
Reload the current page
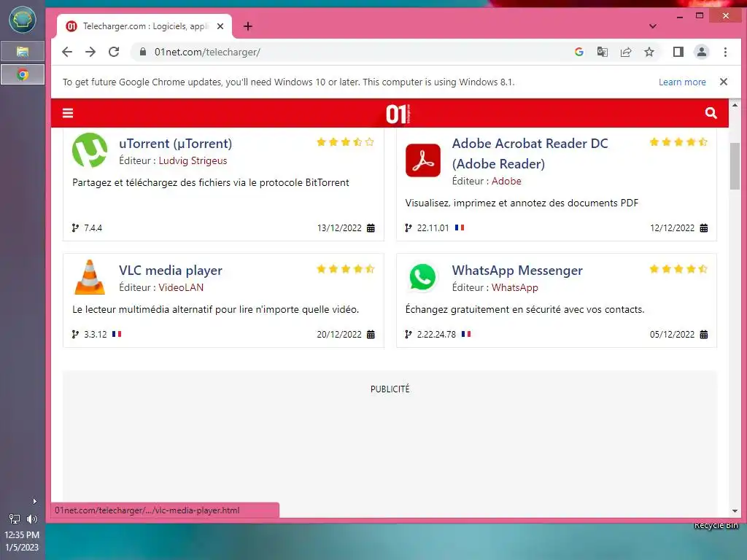pos(114,52)
